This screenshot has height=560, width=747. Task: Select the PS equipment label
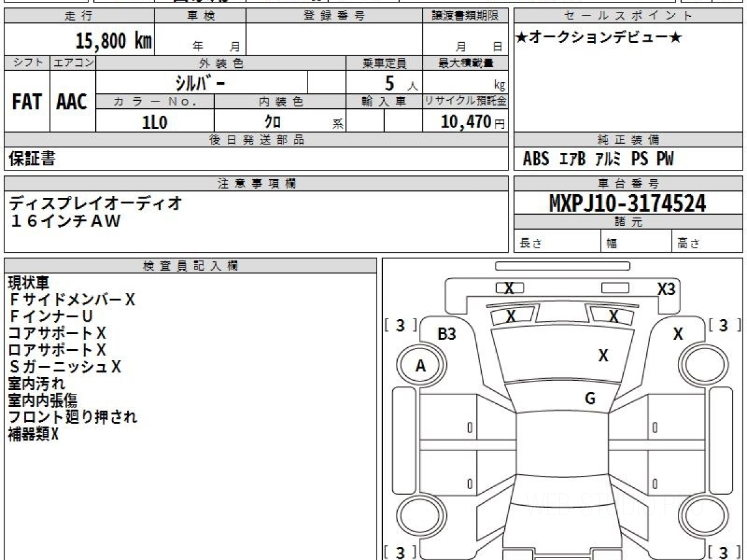(639, 159)
